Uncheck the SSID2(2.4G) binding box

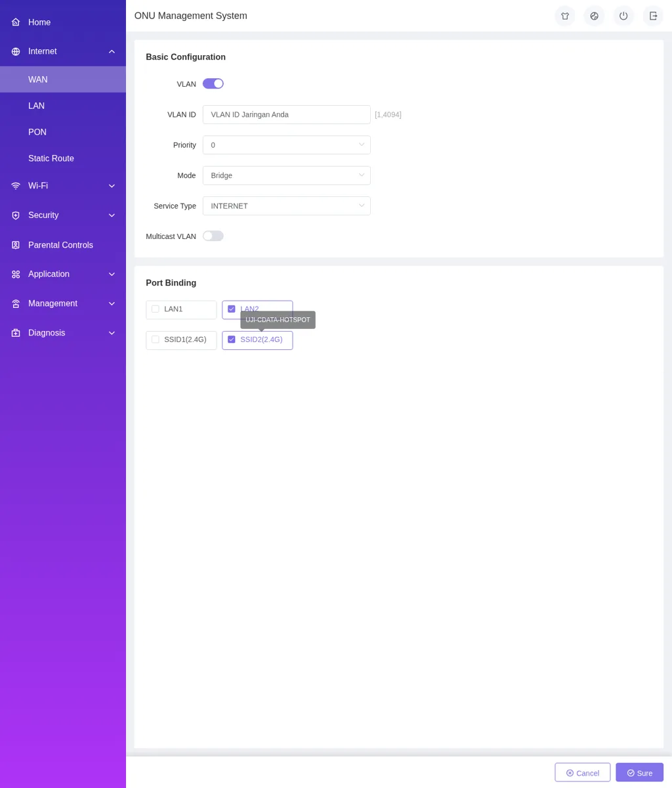coord(231,339)
